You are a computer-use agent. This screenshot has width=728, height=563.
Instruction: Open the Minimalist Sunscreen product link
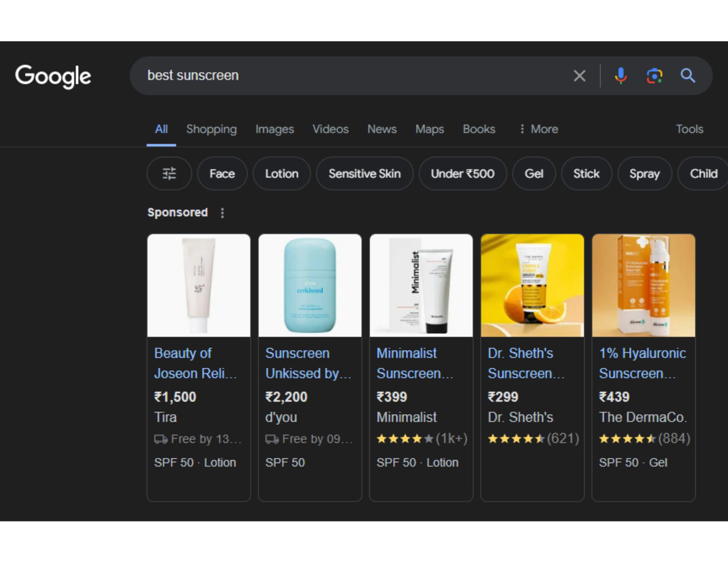coord(414,363)
